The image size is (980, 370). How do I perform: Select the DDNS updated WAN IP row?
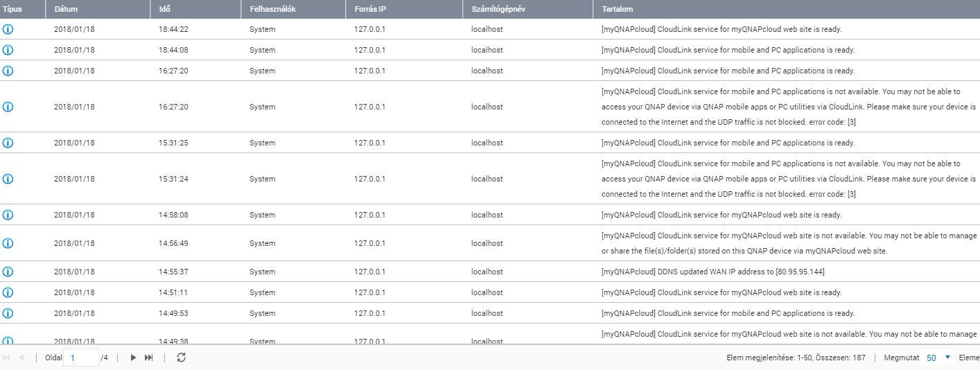(x=490, y=272)
